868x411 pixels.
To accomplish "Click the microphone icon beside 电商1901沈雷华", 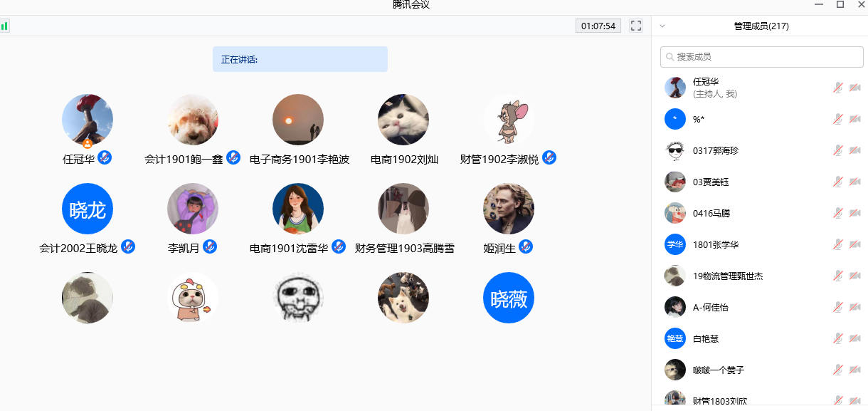I will tap(339, 246).
